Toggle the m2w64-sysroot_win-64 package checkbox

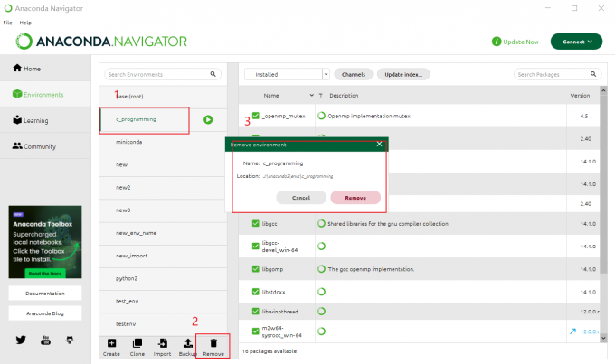click(256, 331)
